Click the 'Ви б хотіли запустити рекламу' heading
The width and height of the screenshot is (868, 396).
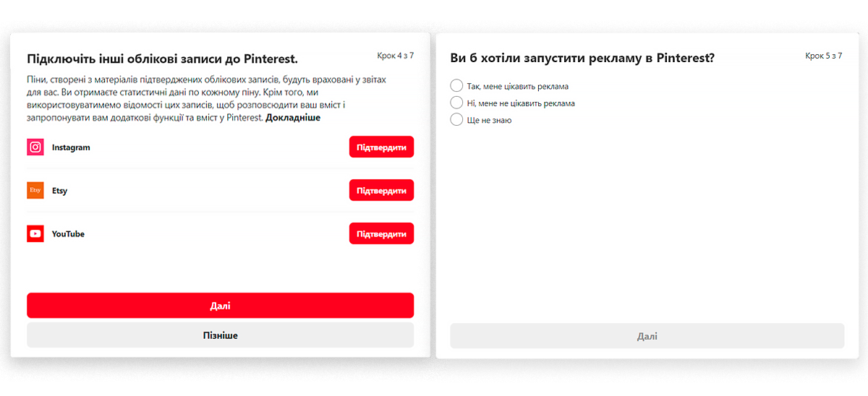coord(582,59)
